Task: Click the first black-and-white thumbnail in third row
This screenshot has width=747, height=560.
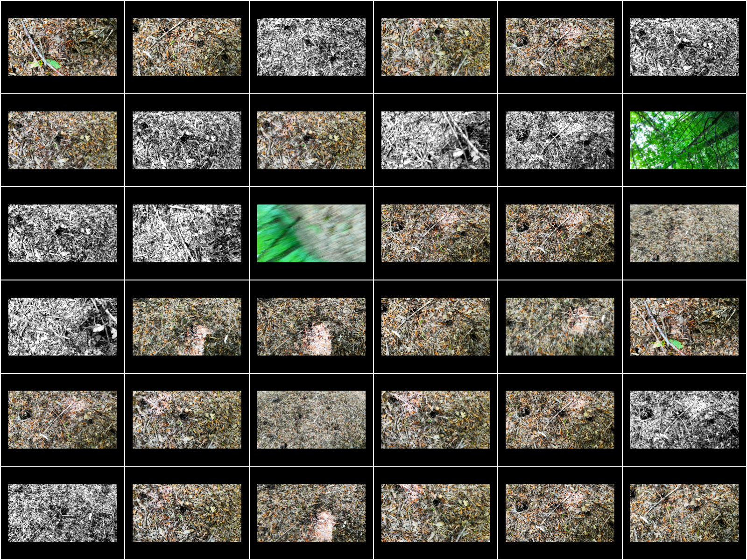Action: pos(63,233)
